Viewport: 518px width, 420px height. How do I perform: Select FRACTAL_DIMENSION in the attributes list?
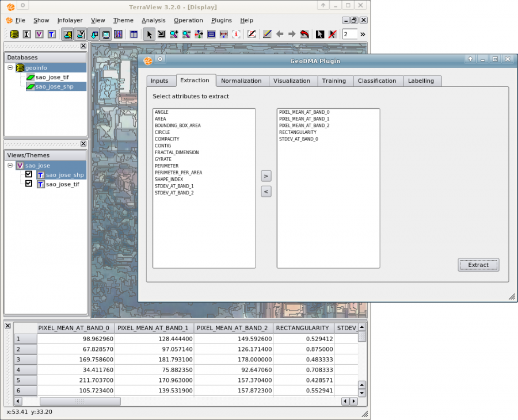[x=177, y=152]
